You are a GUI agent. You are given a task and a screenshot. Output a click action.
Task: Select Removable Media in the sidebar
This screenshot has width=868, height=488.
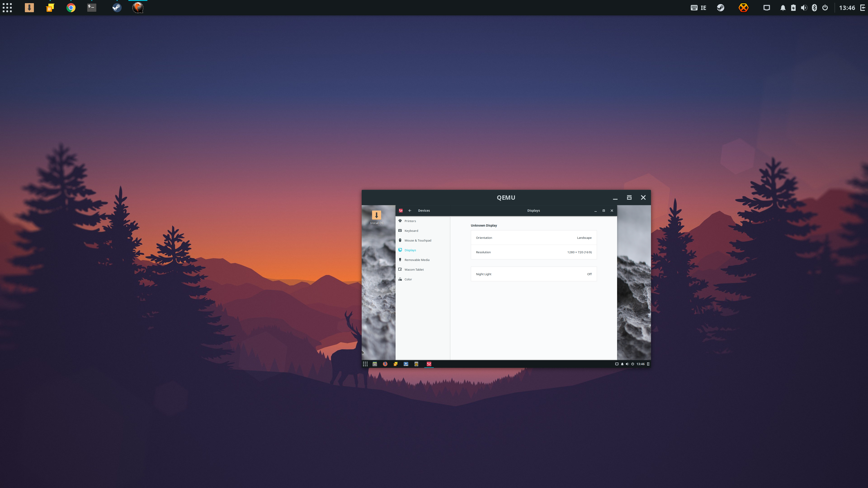pyautogui.click(x=422, y=260)
